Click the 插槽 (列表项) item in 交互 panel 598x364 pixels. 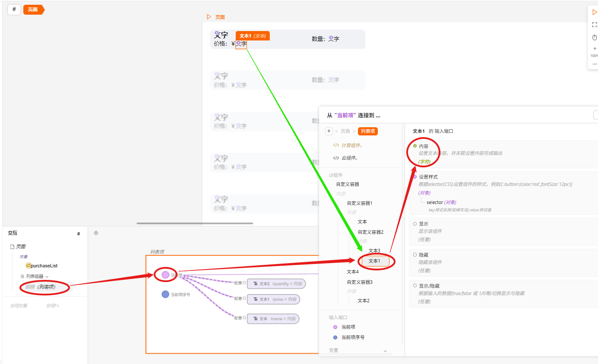40,287
